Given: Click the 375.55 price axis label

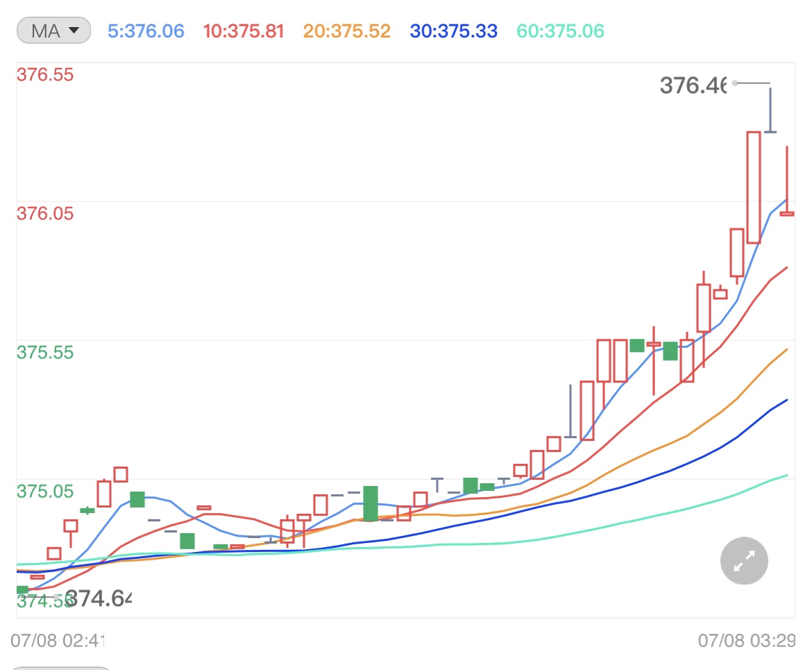Looking at the screenshot, I should click(x=45, y=353).
